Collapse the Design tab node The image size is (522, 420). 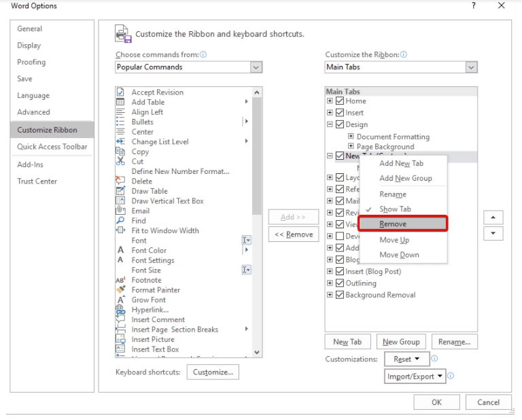(x=330, y=124)
